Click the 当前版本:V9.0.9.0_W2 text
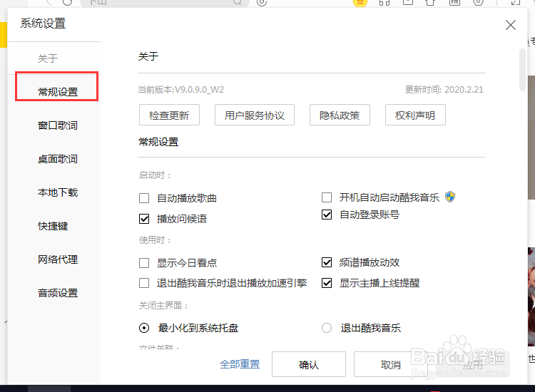Screen dimensions: 535x392 [x=181, y=90]
